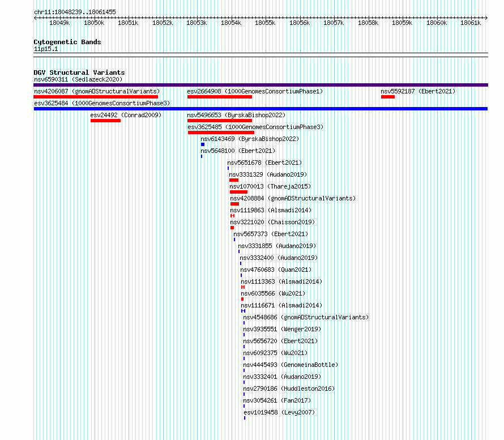Image resolution: width=504 pixels, height=440 pixels.
Task: Click the red bar under esv24492
Action: coord(105,121)
